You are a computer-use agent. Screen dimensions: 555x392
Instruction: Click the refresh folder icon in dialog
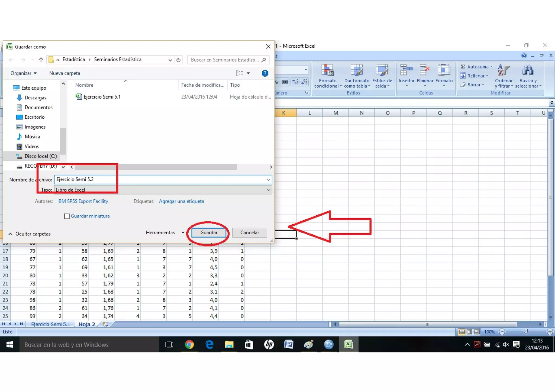178,60
